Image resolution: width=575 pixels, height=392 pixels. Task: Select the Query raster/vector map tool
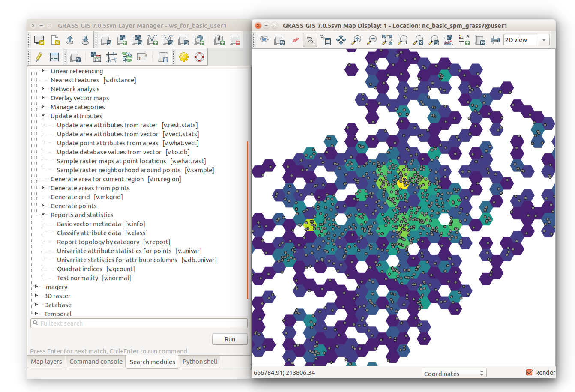pos(326,40)
